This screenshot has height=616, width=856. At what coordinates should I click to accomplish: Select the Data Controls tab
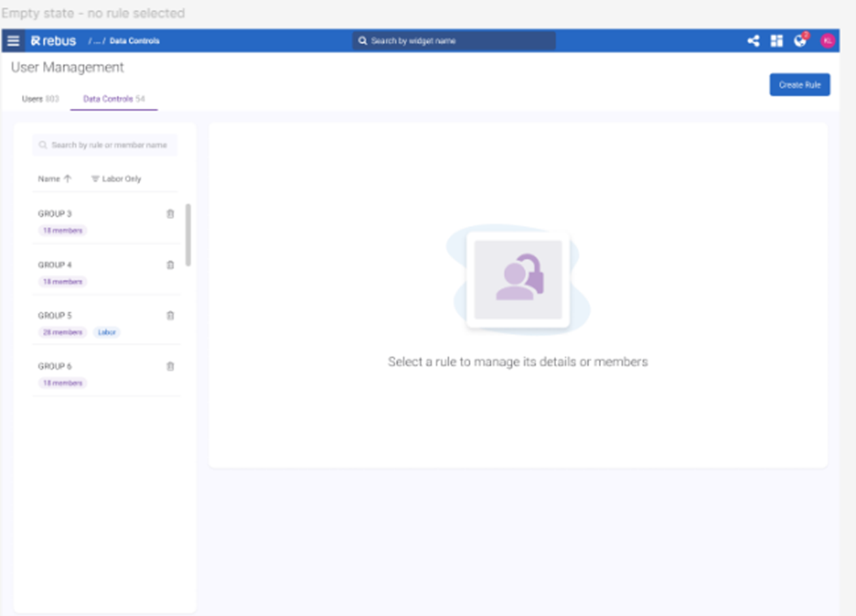click(x=114, y=99)
